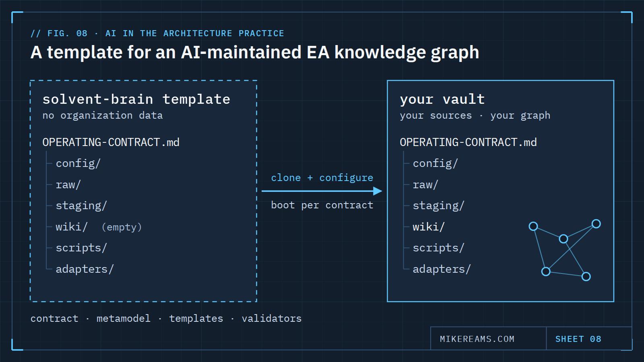Click the word 'contract' in the footer list

pos(54,319)
